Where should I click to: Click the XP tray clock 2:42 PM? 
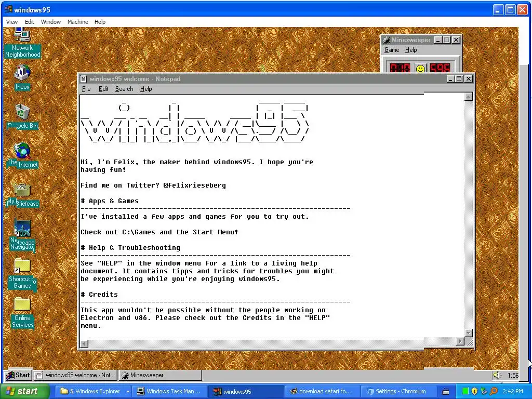pos(513,391)
